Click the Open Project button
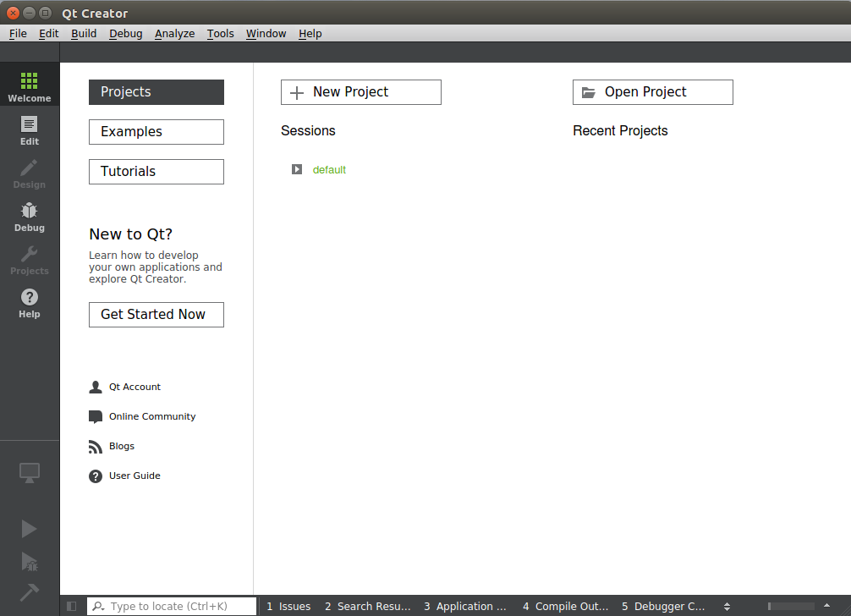Image resolution: width=851 pixels, height=616 pixels. click(x=653, y=92)
